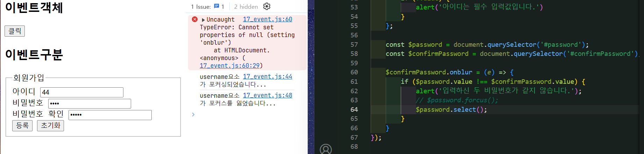Focus the 아이디 input field
Screen dimensions: 644x154
(82, 92)
